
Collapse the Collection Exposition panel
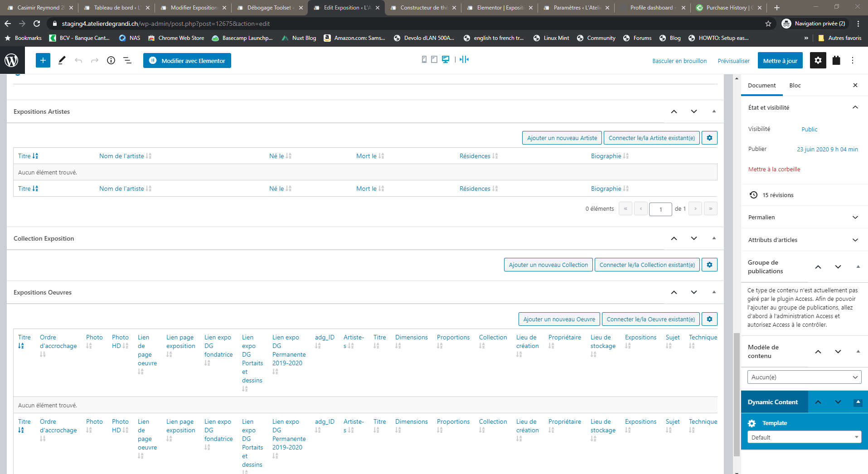click(x=714, y=238)
